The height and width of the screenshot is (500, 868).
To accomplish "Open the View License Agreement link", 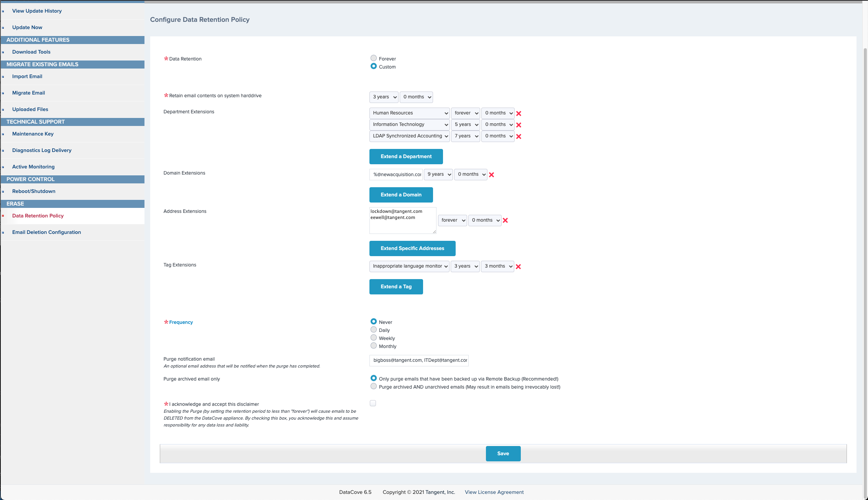I will pyautogui.click(x=494, y=492).
